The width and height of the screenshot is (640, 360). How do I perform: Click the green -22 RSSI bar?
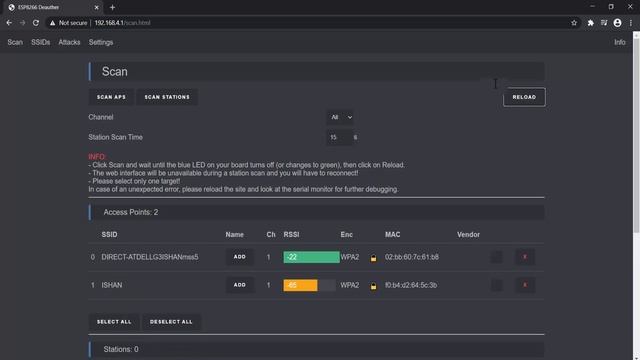[x=311, y=257]
